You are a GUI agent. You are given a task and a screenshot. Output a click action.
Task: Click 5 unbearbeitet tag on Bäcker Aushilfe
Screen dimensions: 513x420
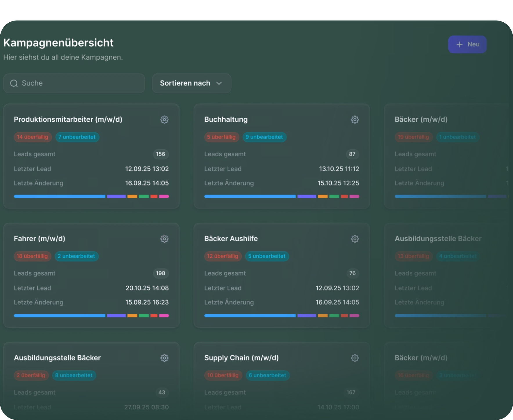point(267,256)
